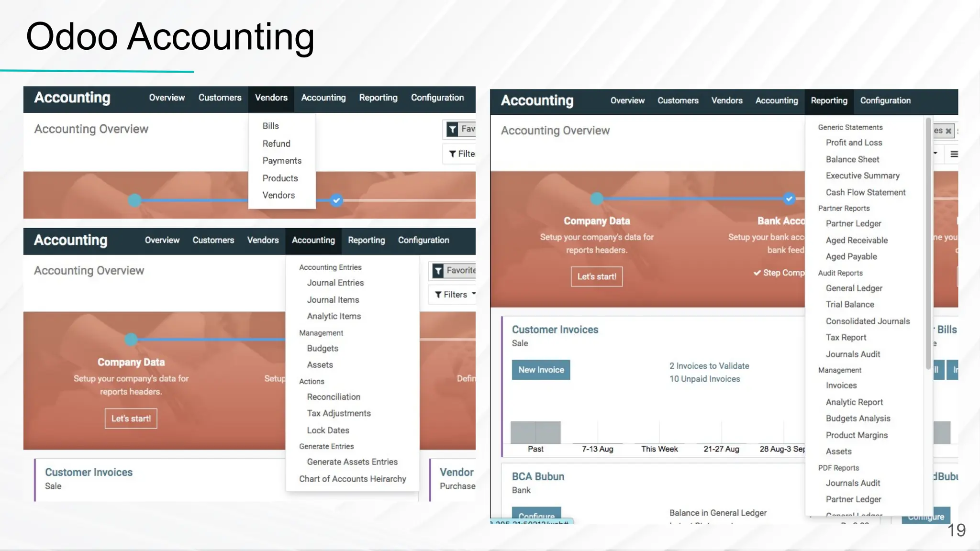Open the highlighted Accounting tab in the bottom-left navbar
Screen dimensions: 980x551
pyautogui.click(x=313, y=240)
